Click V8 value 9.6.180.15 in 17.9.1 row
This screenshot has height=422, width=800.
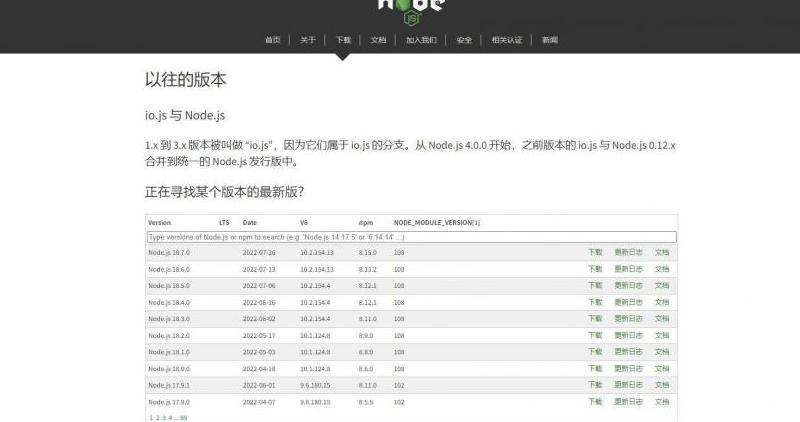315,385
